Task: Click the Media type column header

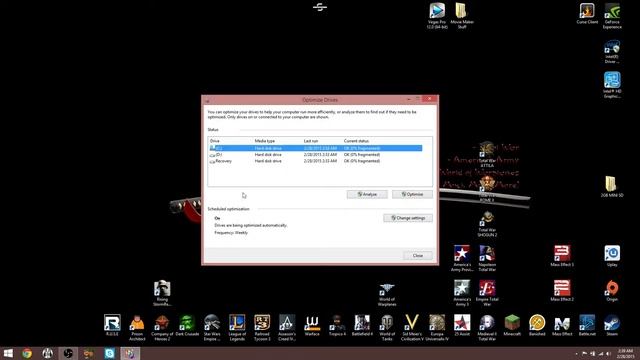Action: (x=265, y=141)
